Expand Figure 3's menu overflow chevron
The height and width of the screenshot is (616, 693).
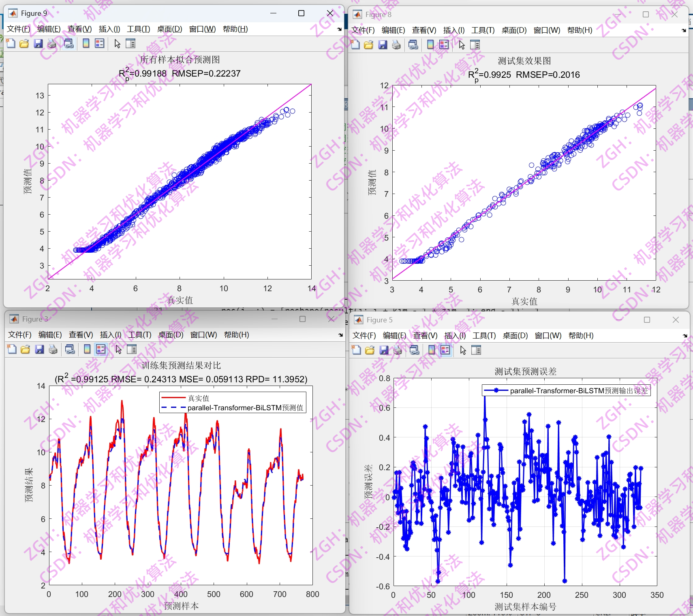[340, 335]
